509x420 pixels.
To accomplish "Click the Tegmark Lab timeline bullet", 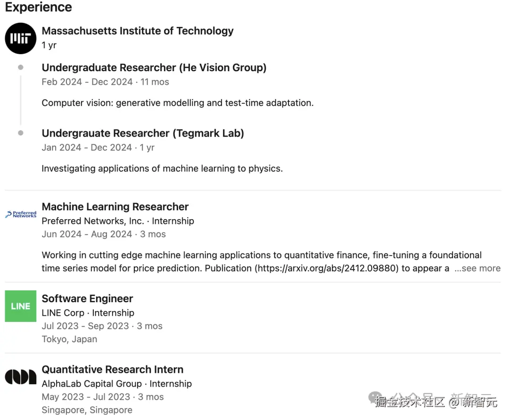I will pos(20,133).
